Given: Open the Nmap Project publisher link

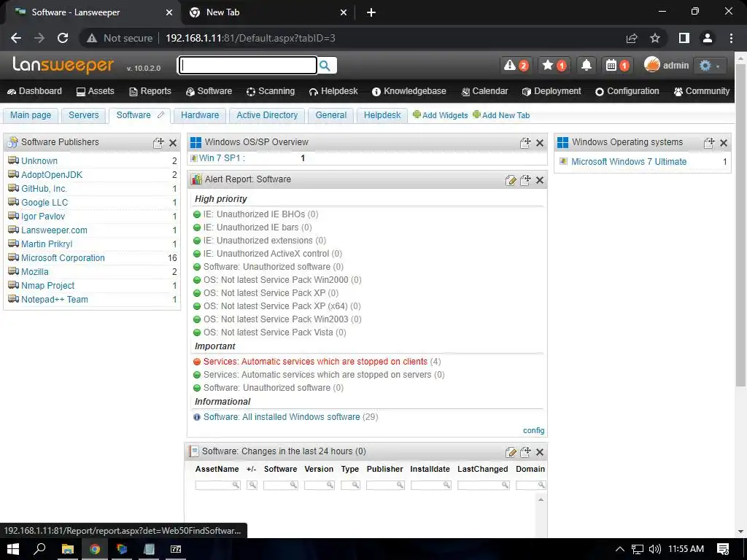Looking at the screenshot, I should [x=47, y=286].
